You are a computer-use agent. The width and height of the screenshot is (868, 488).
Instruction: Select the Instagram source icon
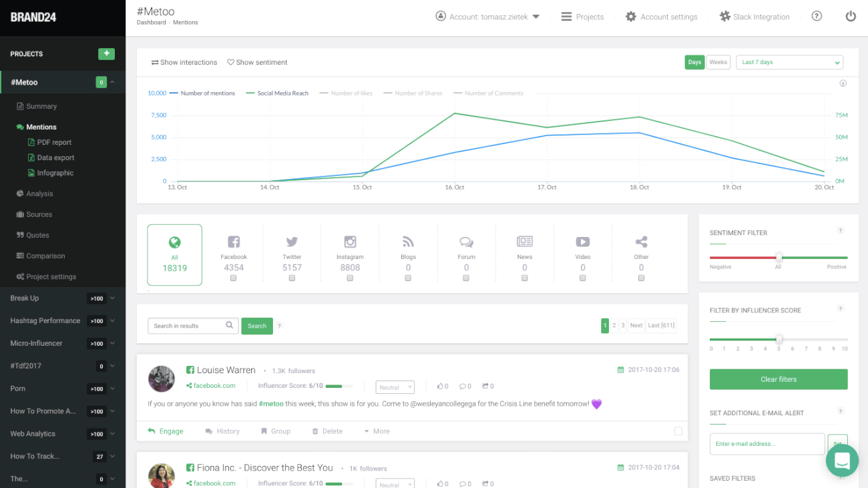point(350,242)
